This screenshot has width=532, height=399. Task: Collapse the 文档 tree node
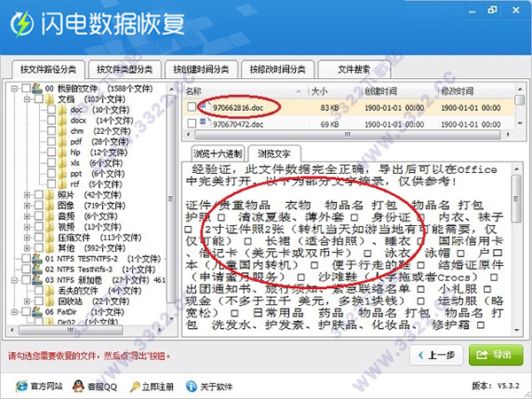(x=27, y=99)
